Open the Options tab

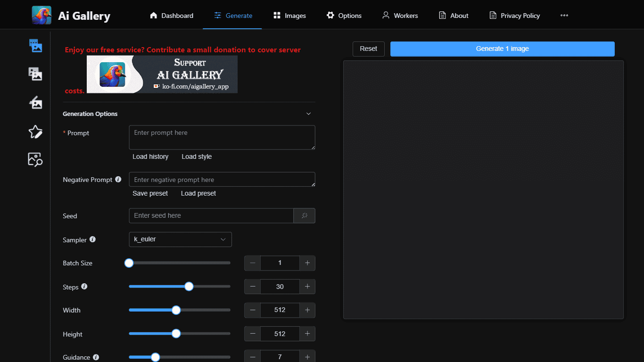point(344,16)
